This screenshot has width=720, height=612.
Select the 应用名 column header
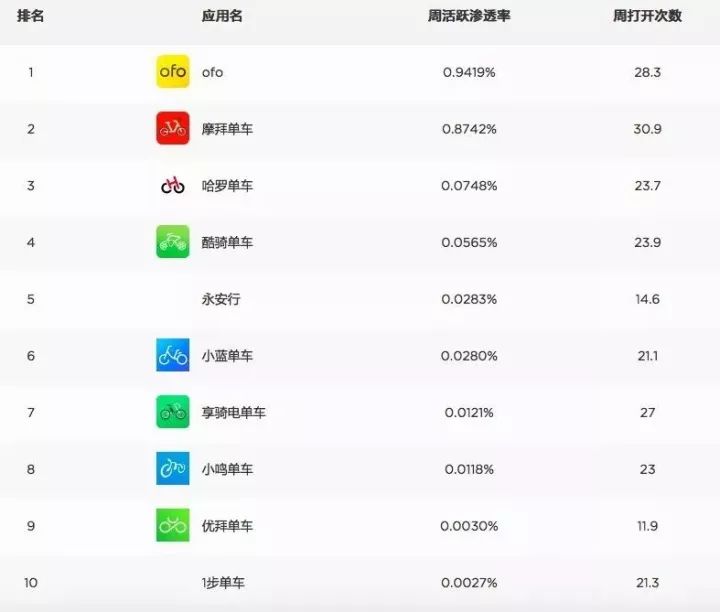click(222, 16)
